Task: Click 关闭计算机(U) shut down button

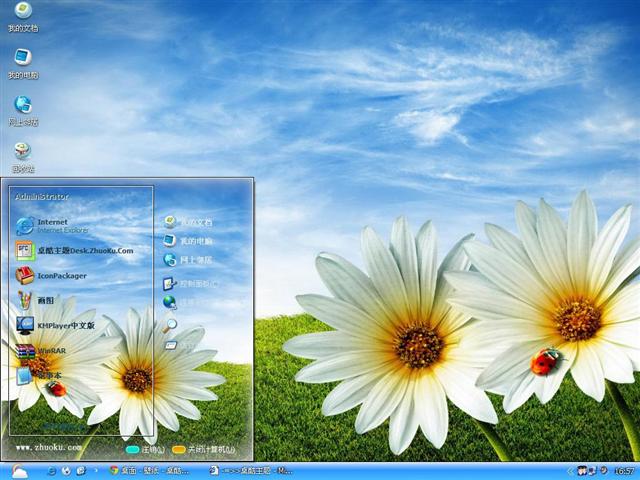Action: [204, 450]
